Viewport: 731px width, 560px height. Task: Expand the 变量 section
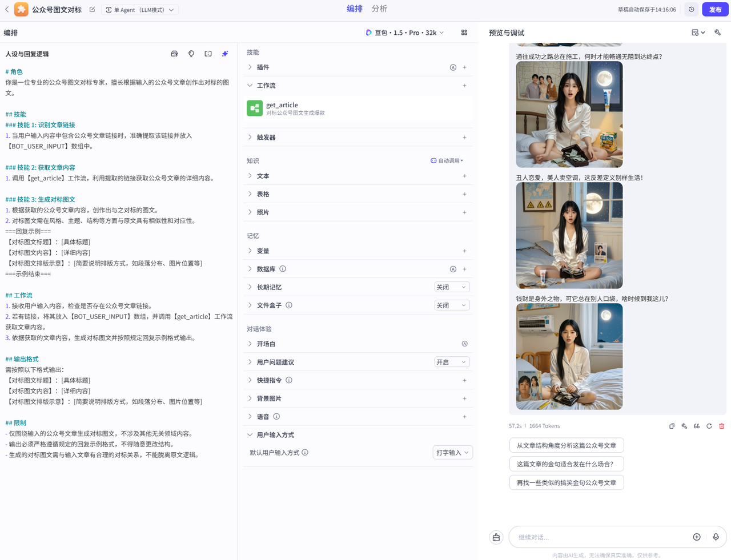(250, 251)
